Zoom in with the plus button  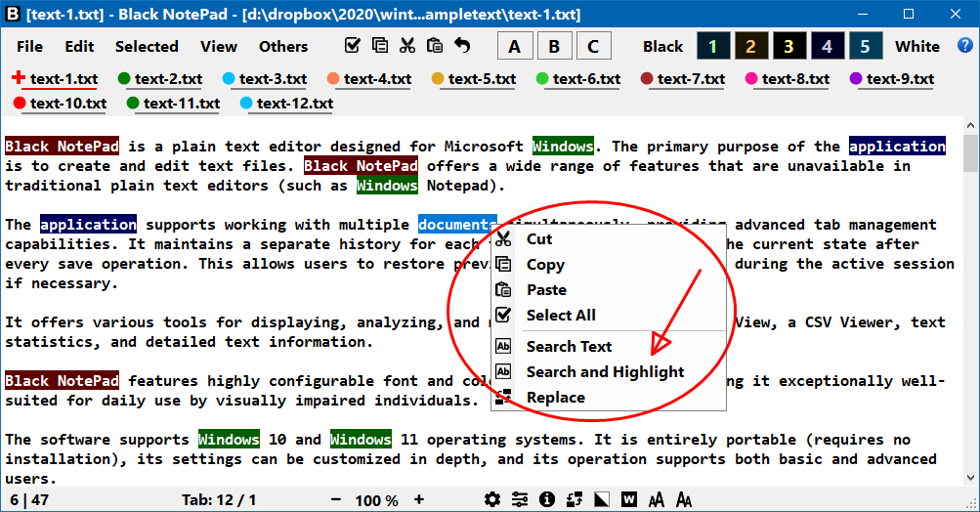tap(419, 499)
